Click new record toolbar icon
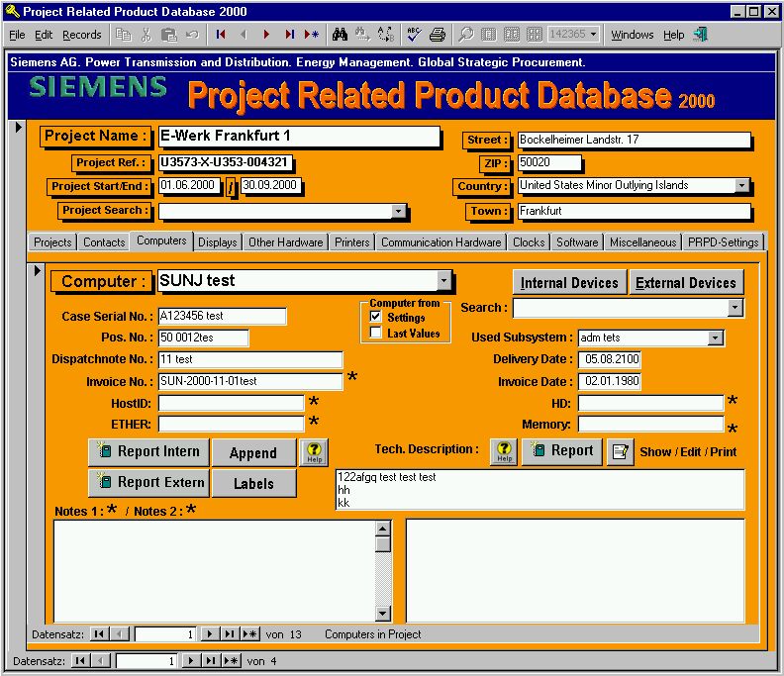Image resolution: width=784 pixels, height=676 pixels. [312, 34]
